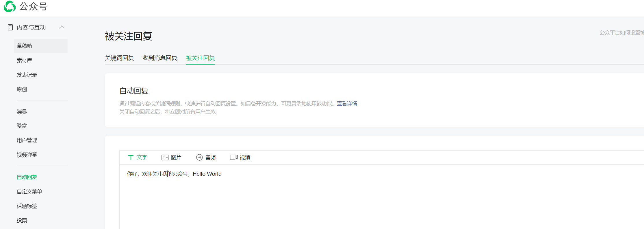Click the document icon next to 内容与互动
644x229 pixels.
click(10, 28)
